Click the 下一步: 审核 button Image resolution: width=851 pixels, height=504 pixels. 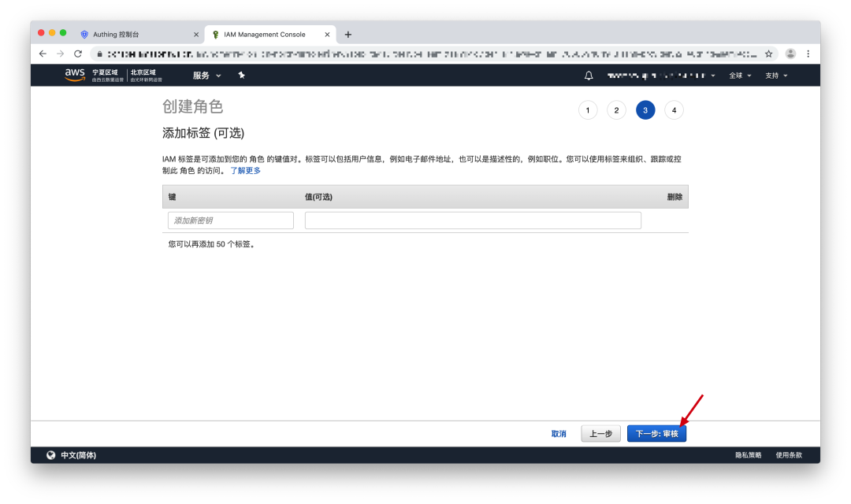point(656,433)
